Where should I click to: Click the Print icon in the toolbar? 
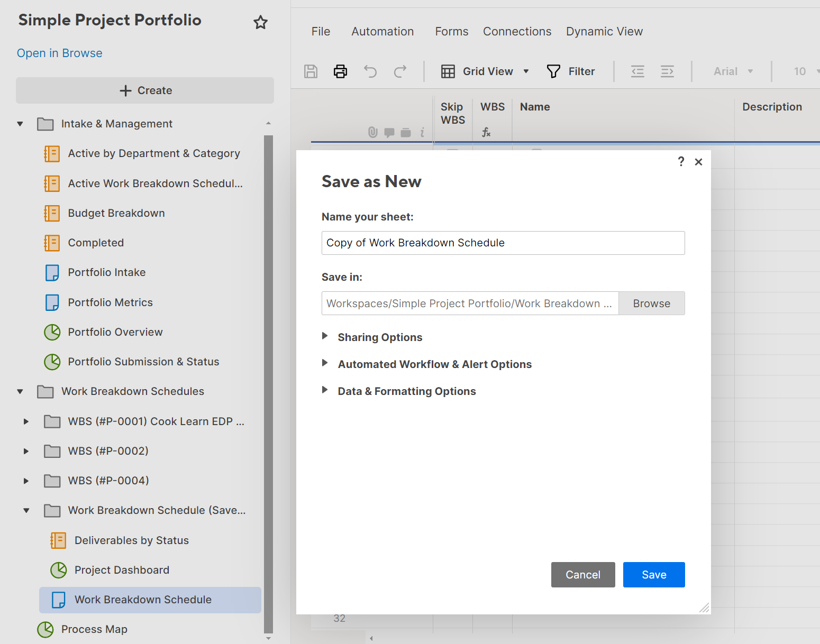point(341,71)
